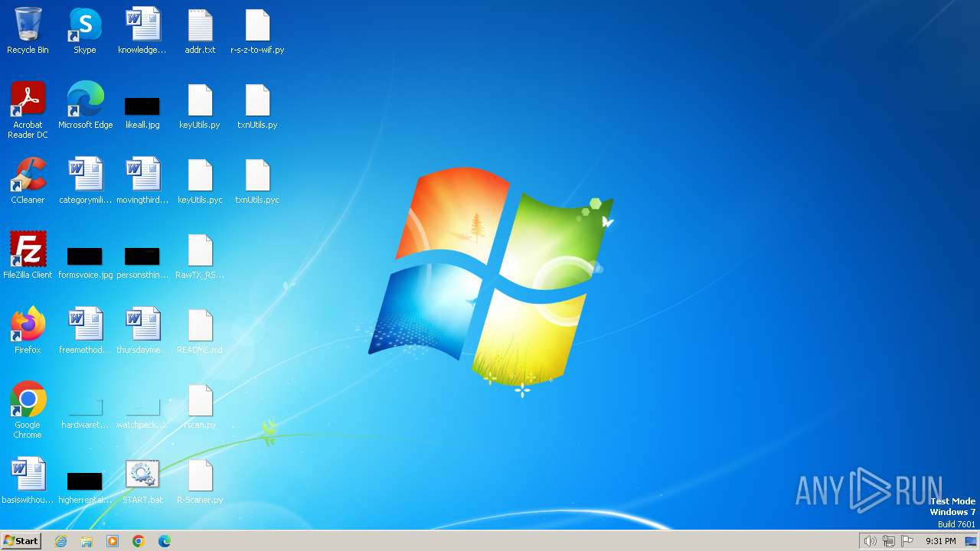This screenshot has width=980, height=551.
Task: Click the Show desktop button
Action: click(971, 541)
